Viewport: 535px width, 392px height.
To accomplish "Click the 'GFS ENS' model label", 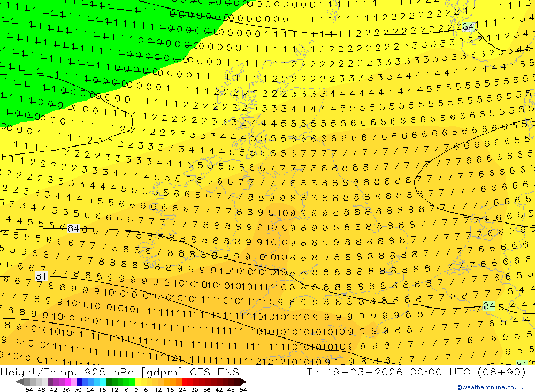I will (215, 372).
